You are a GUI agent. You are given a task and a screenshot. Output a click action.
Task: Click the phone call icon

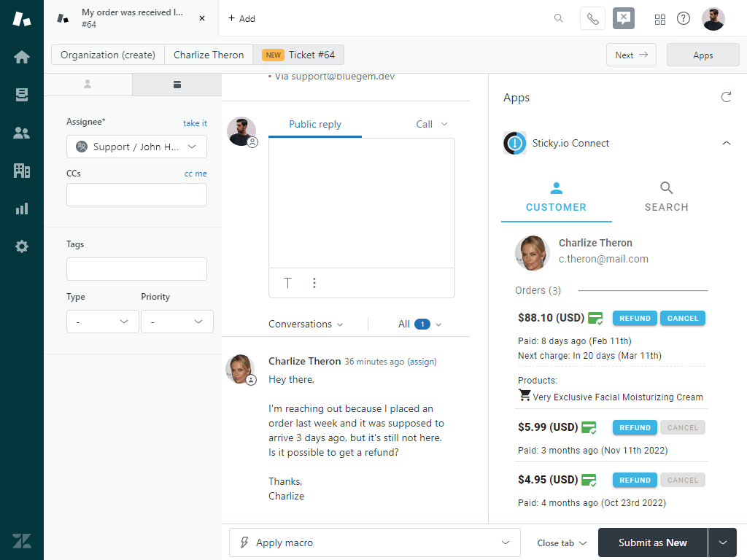592,19
